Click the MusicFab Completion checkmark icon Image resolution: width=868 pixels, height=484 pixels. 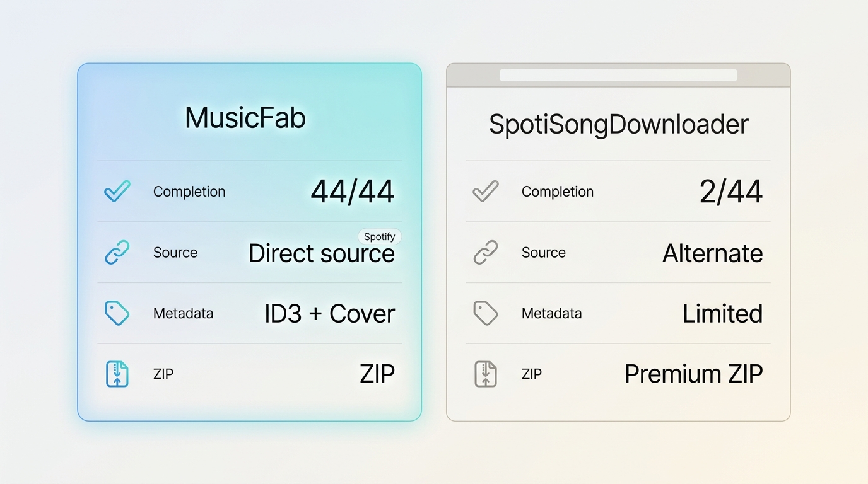coord(117,191)
